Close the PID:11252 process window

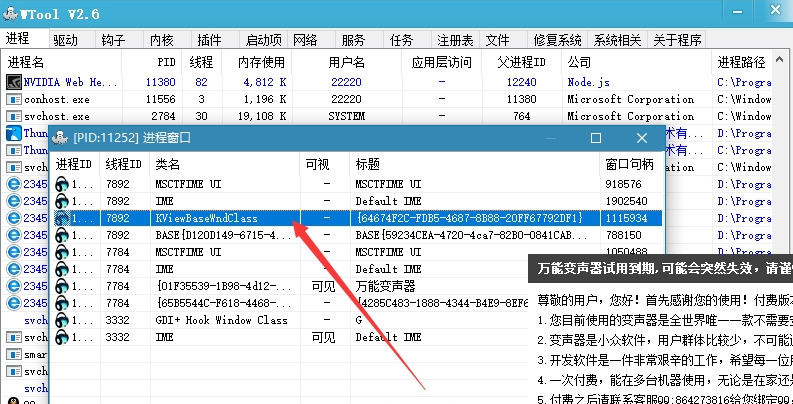(642, 138)
